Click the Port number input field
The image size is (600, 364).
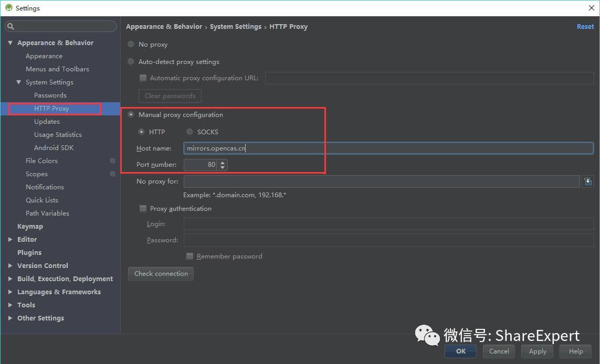pos(201,165)
